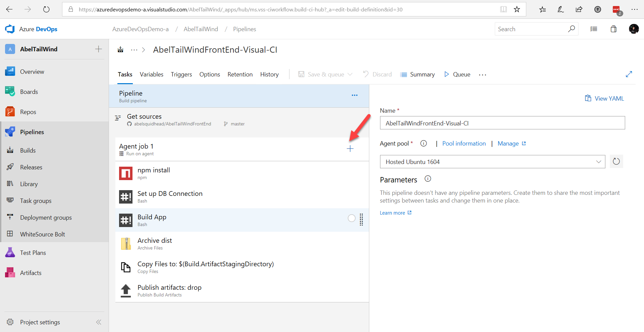
Task: Click into the pipeline Name input field
Action: click(x=502, y=123)
